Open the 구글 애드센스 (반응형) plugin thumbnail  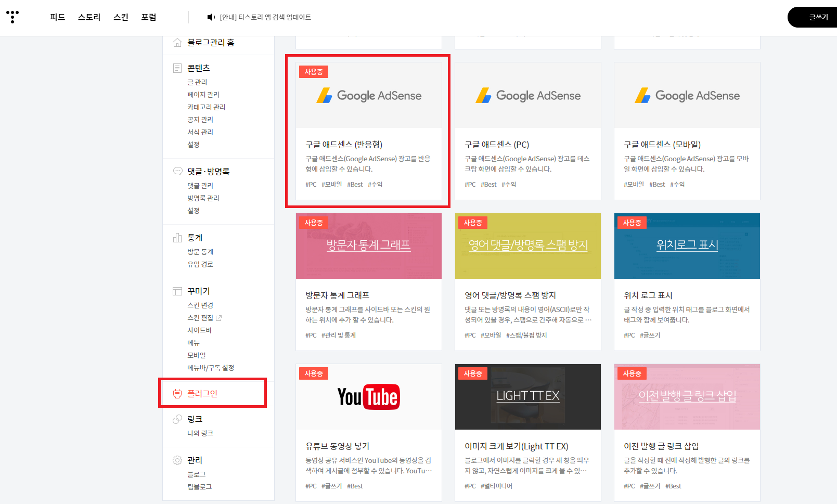coord(369,95)
